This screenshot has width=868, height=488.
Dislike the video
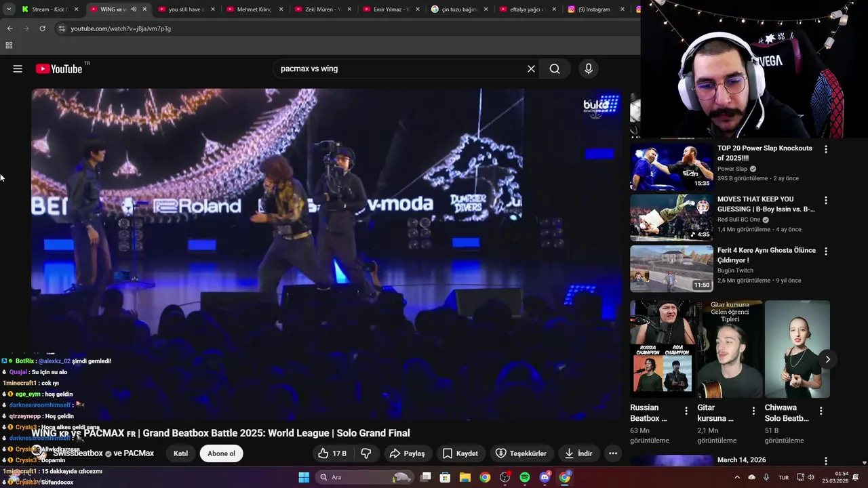click(366, 453)
